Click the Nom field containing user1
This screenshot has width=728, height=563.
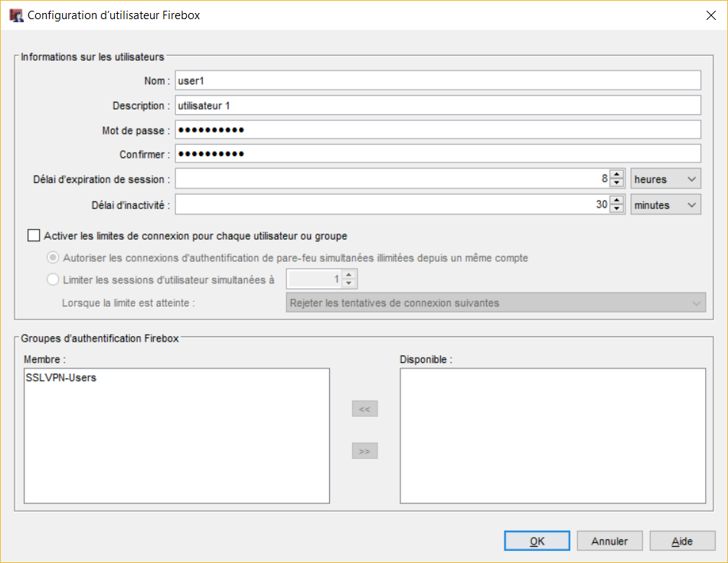coord(438,80)
